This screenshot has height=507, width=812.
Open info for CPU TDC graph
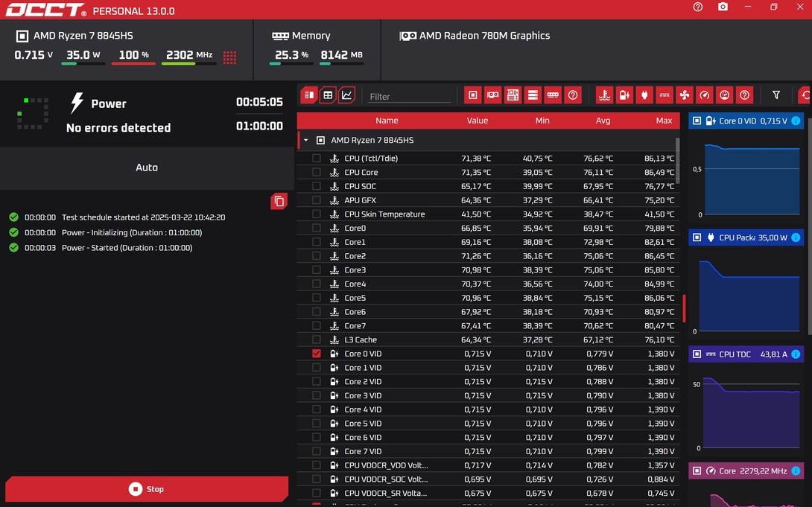[796, 354]
